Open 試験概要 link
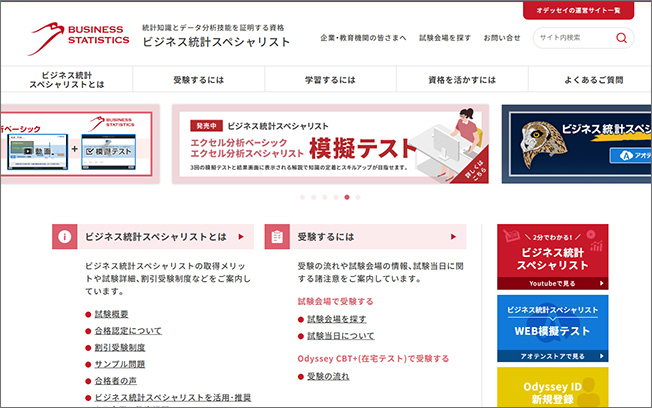Screen dimensions: 652x408 111,314
